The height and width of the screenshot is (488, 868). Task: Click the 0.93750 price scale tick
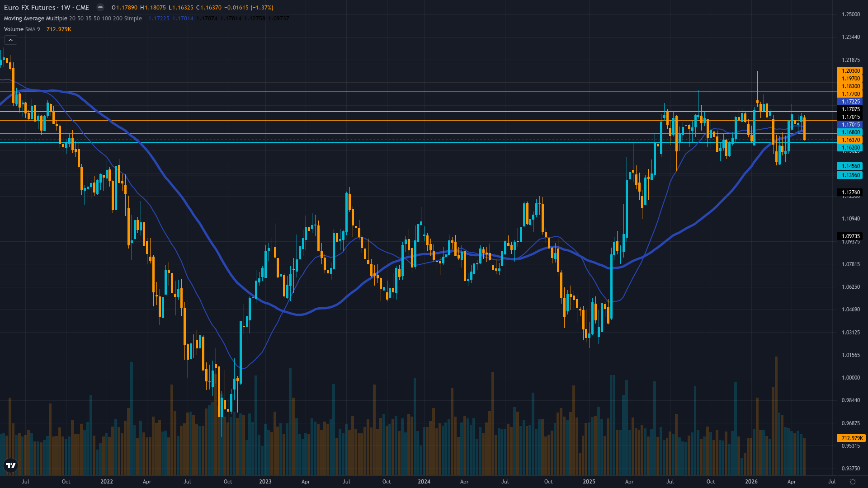coord(851,469)
